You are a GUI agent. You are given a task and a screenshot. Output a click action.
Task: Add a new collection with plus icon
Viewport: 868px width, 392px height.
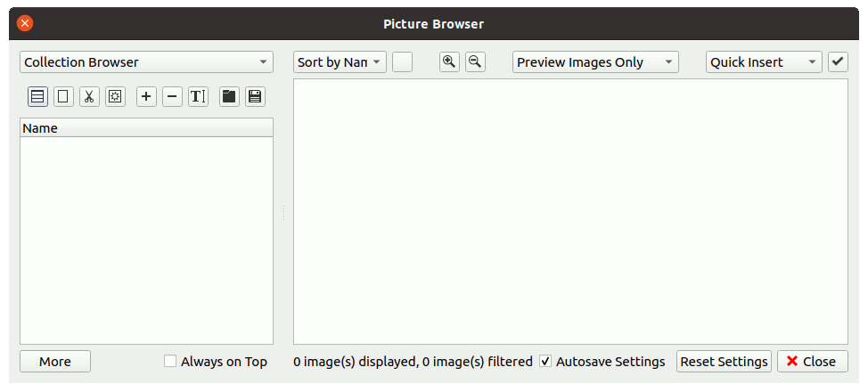click(146, 96)
